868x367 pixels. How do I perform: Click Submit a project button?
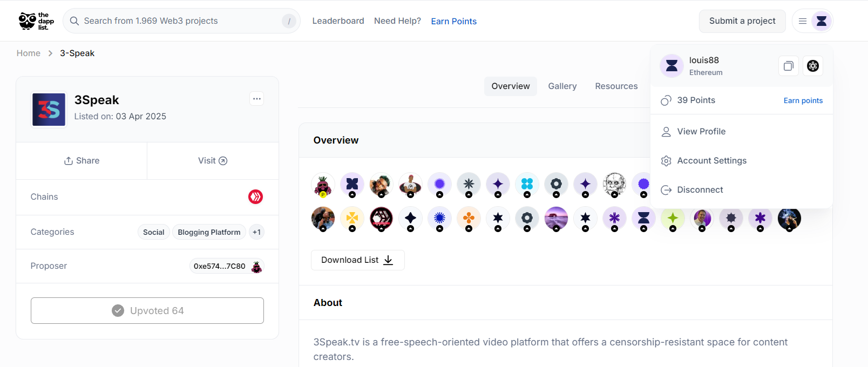[742, 21]
